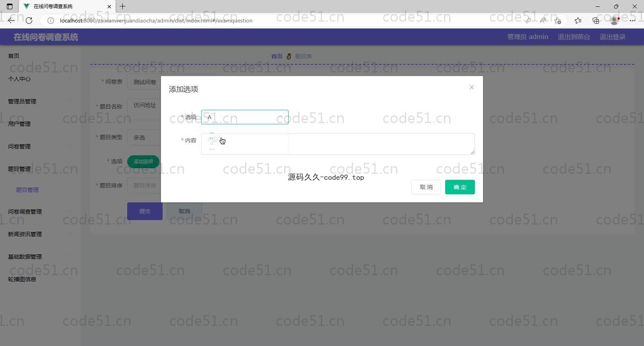Select the 题目管理 submenu item
The width and height of the screenshot is (644, 346).
(27, 190)
